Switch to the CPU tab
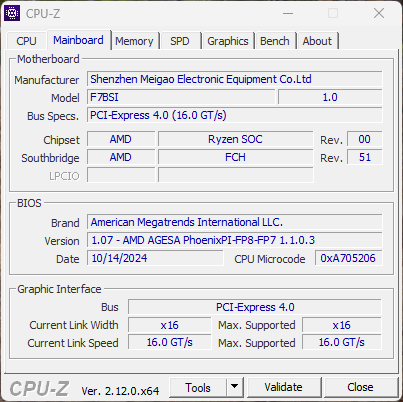 tap(26, 41)
